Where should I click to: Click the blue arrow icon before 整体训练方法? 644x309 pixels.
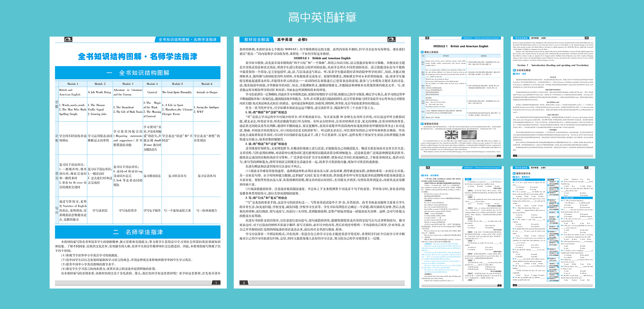tap(514, 173)
